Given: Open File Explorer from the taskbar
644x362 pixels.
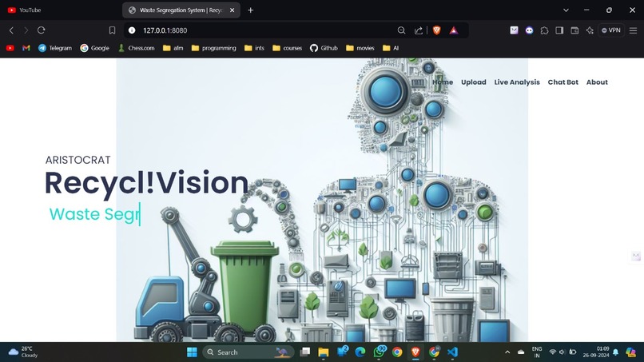Looking at the screenshot, I should pos(324,352).
